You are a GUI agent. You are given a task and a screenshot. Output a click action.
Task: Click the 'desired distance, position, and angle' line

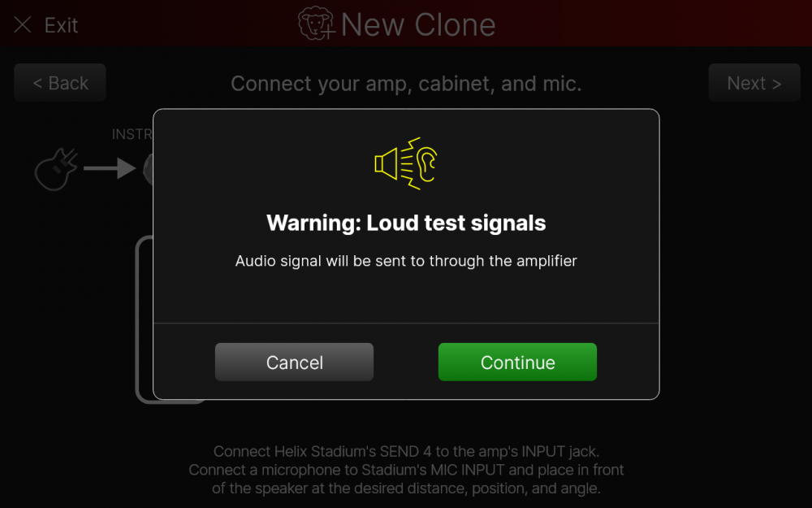pyautogui.click(x=406, y=488)
